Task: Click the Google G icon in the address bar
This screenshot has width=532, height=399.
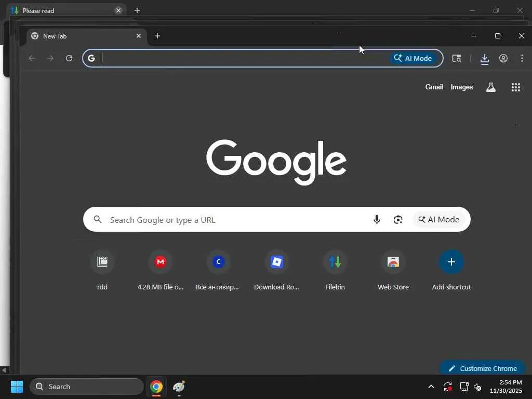Action: (91, 58)
